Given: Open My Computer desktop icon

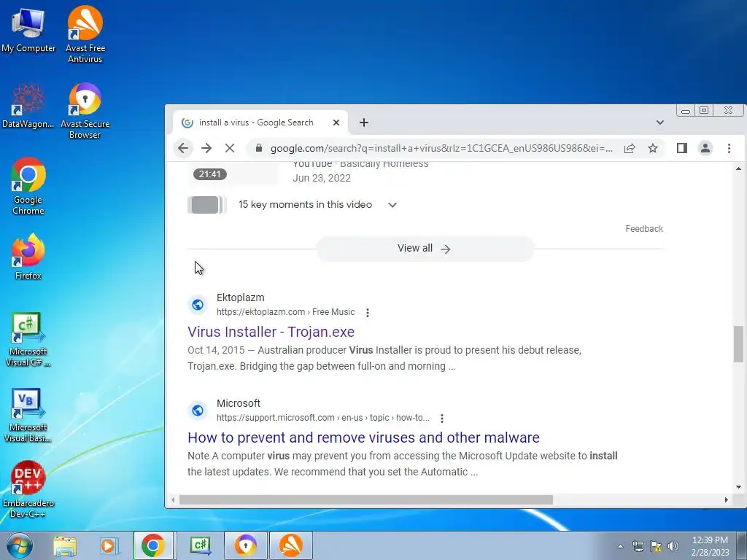Looking at the screenshot, I should tap(28, 29).
